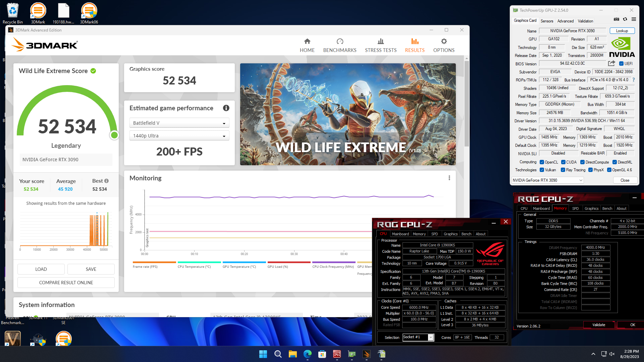This screenshot has height=362, width=644.
Task: Toggle the UEFI checkbox in GPU-Z
Action: tap(621, 64)
